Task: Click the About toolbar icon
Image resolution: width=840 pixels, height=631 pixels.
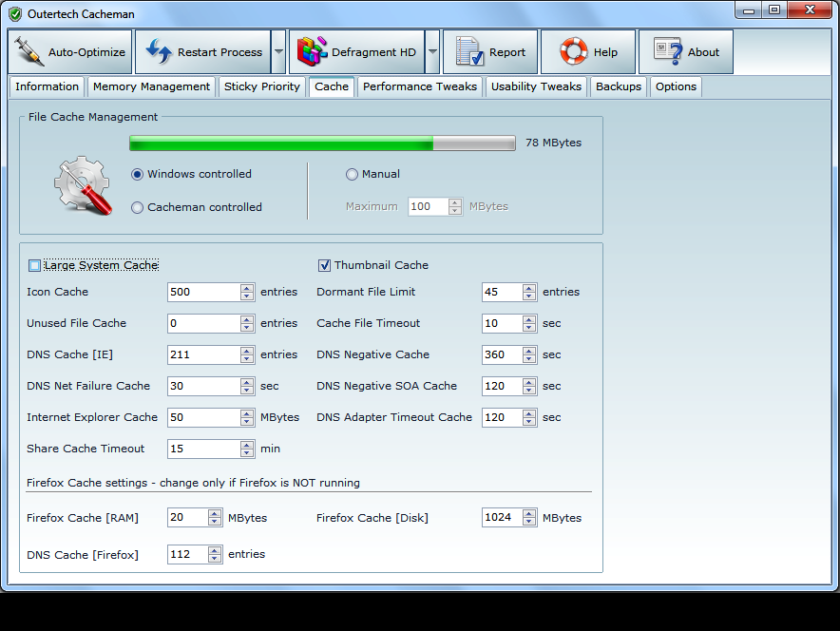Action: coord(669,52)
